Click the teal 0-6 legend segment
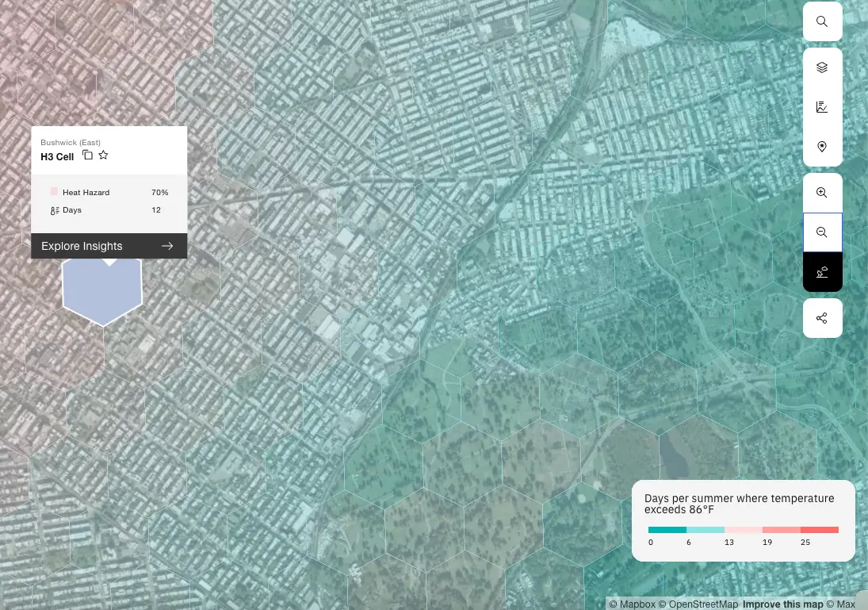 pos(667,530)
